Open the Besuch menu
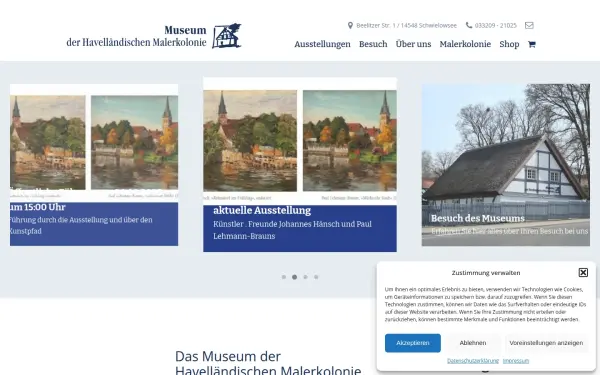The width and height of the screenshot is (600, 375). click(x=373, y=44)
